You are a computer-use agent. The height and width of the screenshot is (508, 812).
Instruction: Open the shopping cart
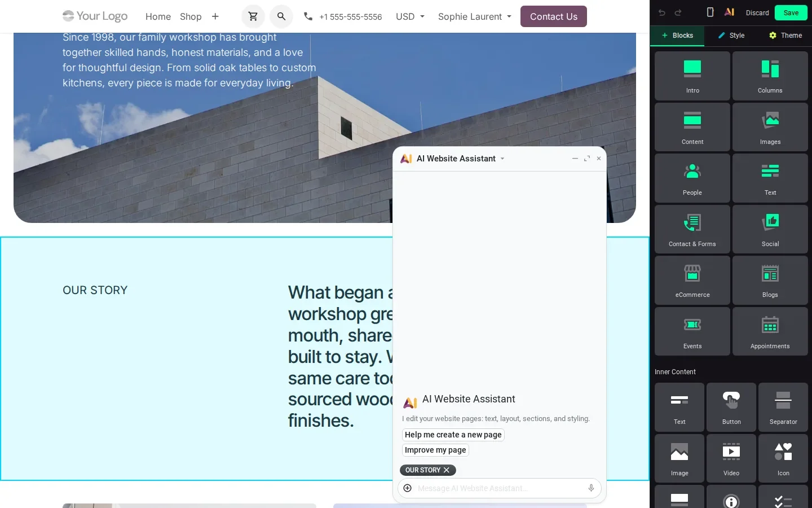pos(253,16)
